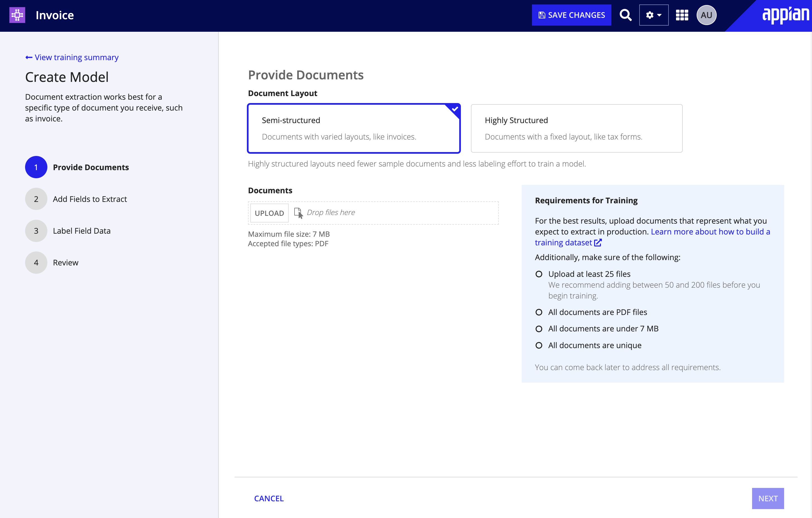812x518 pixels.
Task: Open the app grid navigation menu
Action: point(682,15)
